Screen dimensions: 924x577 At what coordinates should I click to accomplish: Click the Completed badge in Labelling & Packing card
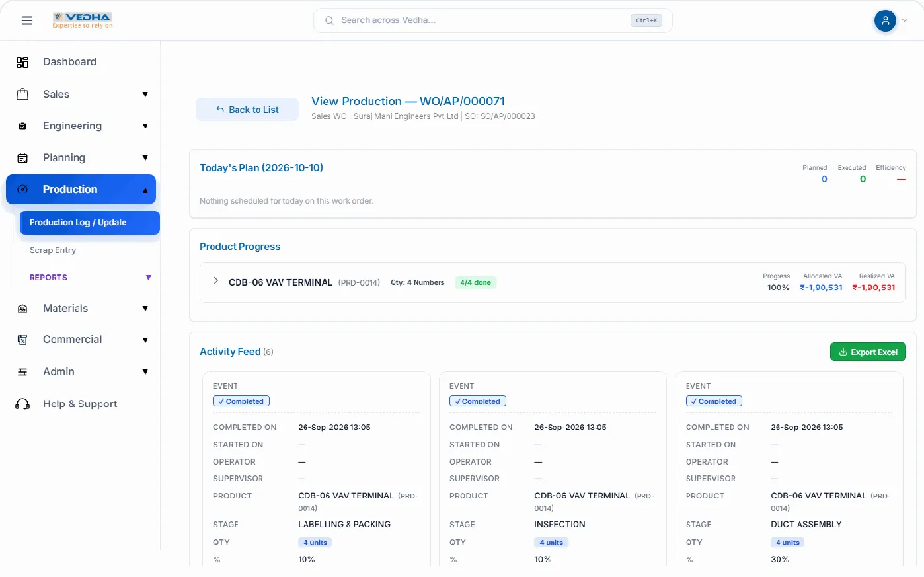241,401
